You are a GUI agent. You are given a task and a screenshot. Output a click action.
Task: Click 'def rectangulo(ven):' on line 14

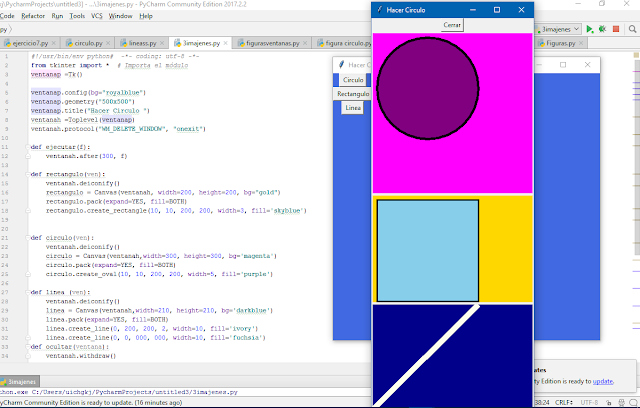coord(68,174)
